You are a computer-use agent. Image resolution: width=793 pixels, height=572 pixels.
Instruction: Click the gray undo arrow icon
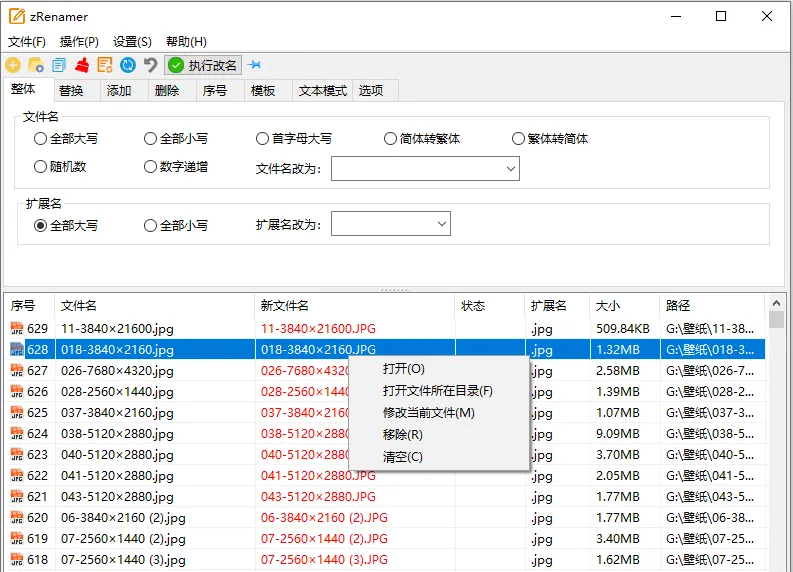[150, 65]
